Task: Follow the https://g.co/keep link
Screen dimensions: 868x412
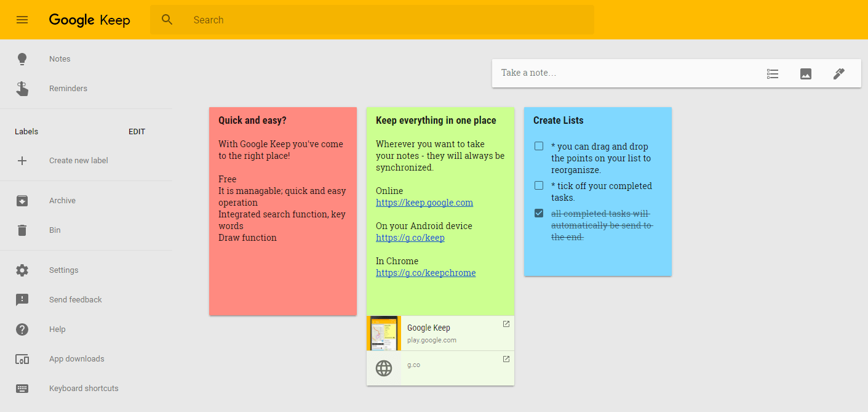Action: 410,238
